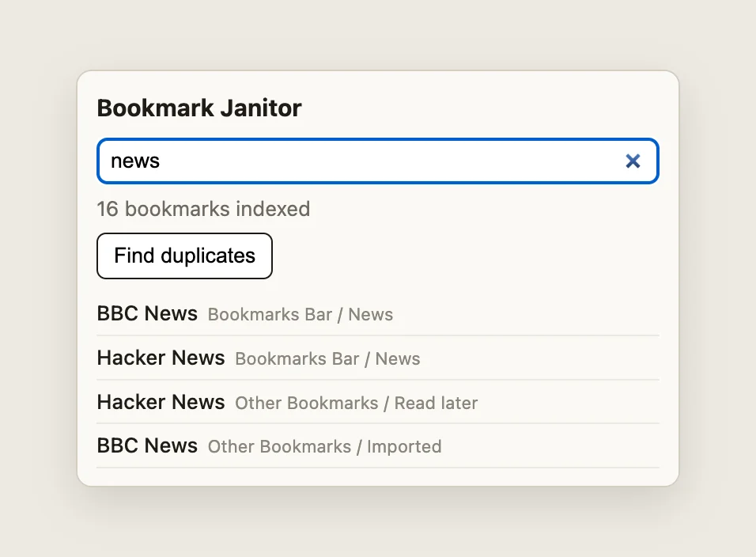Viewport: 756px width, 557px height.
Task: Open BBC News in Bookmarks Bar / News
Action: (377, 313)
